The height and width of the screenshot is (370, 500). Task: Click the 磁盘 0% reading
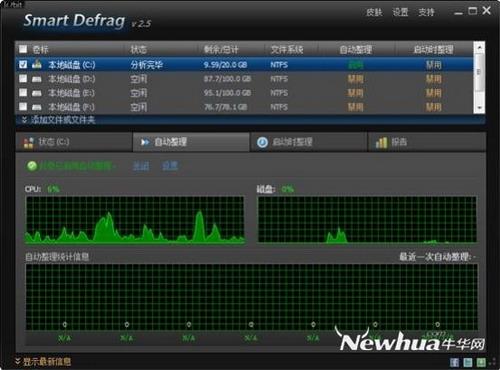click(x=287, y=189)
